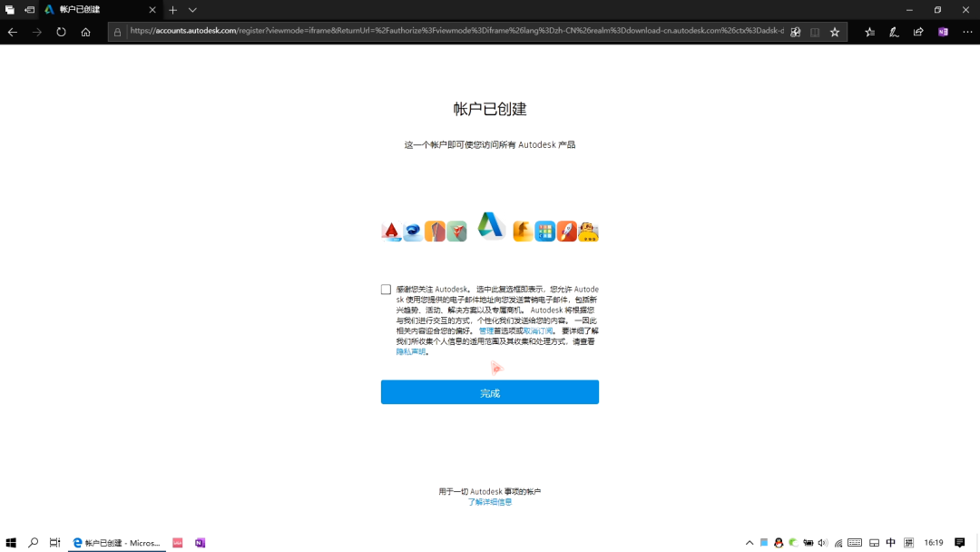This screenshot has width=980, height=552.
Task: Open Windows taskbar search
Action: tap(34, 543)
